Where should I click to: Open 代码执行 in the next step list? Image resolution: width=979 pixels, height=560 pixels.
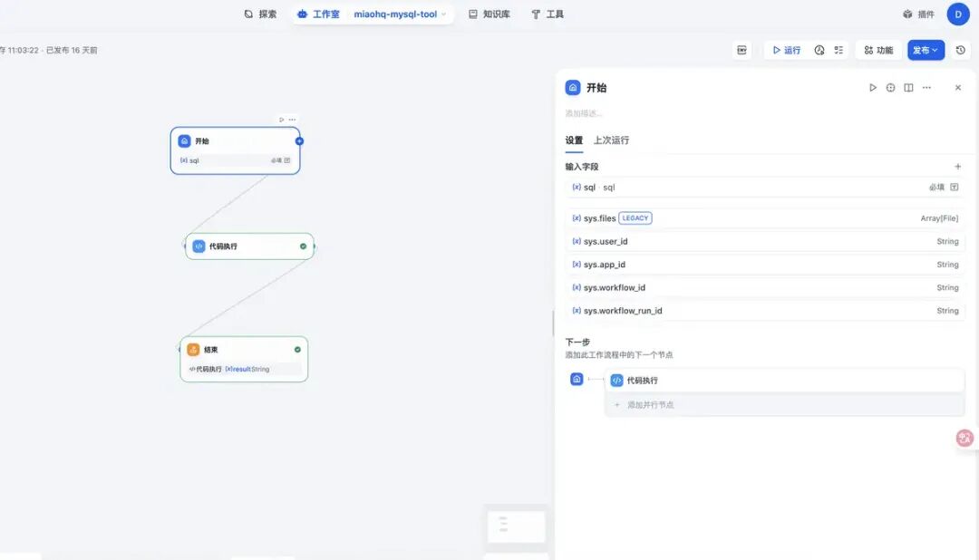coord(785,381)
